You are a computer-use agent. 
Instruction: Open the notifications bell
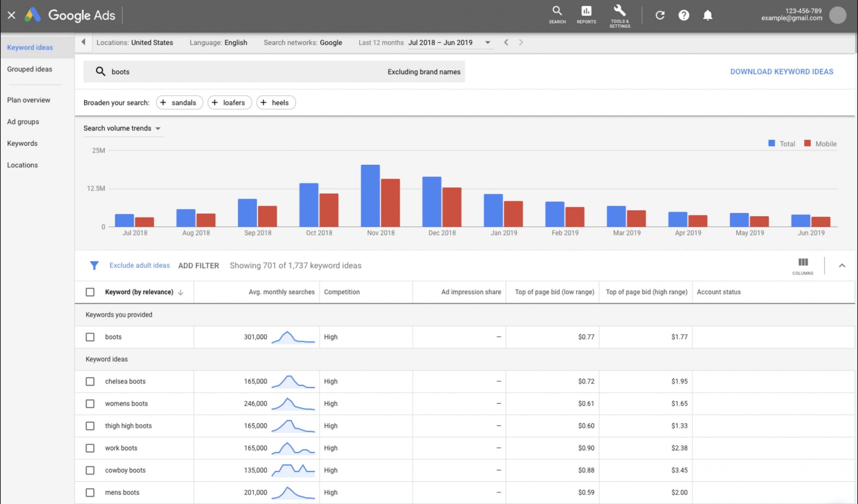click(x=707, y=15)
